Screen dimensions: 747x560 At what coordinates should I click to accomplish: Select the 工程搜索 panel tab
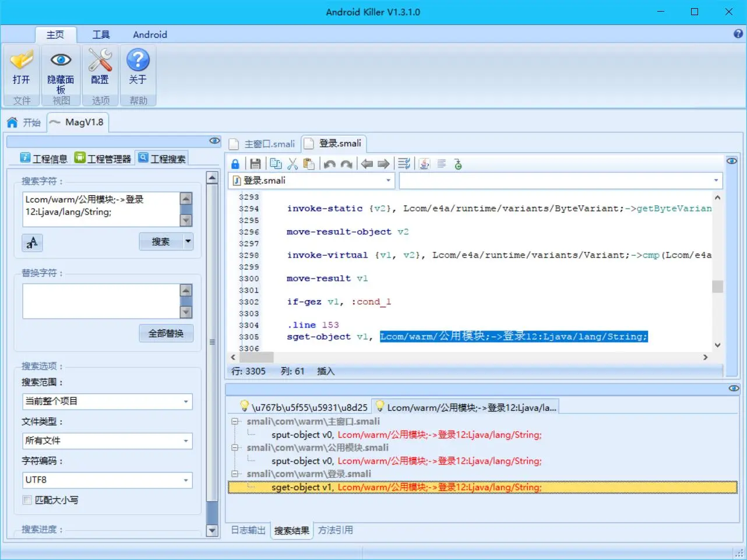click(x=162, y=158)
